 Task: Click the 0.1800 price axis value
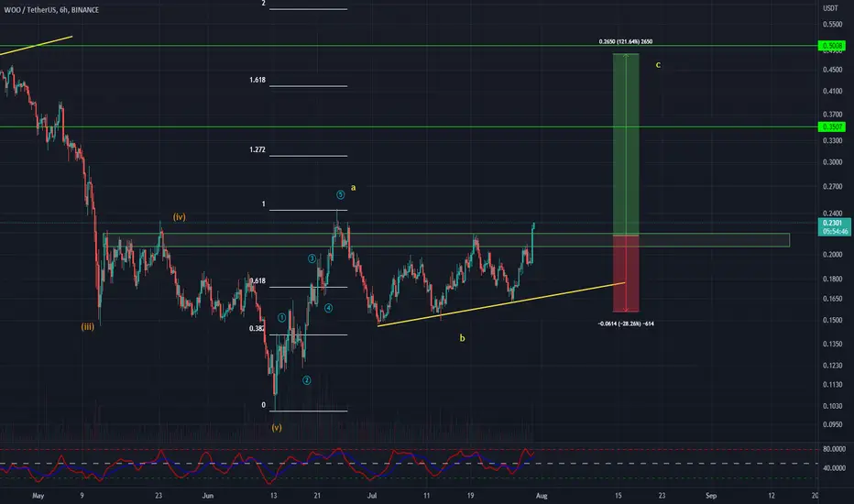tap(832, 279)
